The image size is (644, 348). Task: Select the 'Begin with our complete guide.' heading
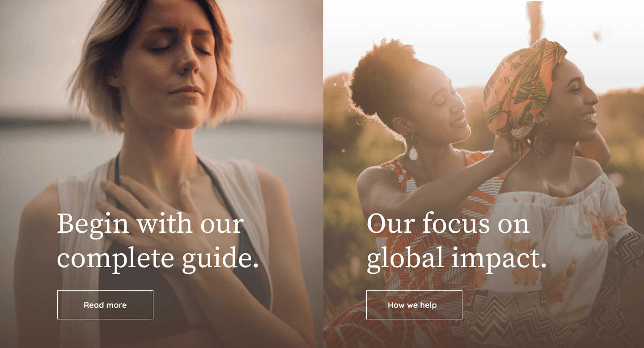(158, 241)
